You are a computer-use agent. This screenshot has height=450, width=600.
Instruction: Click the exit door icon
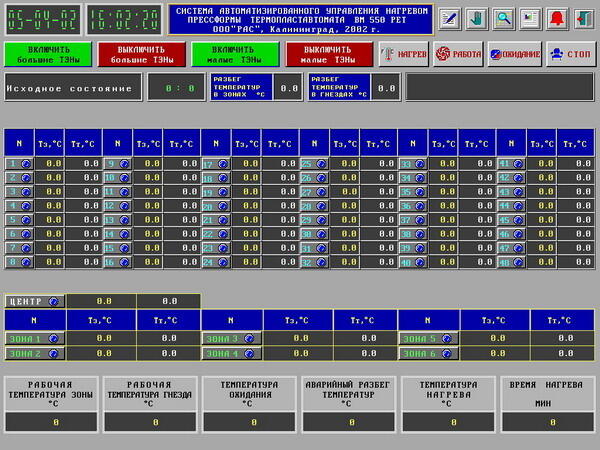(582, 18)
